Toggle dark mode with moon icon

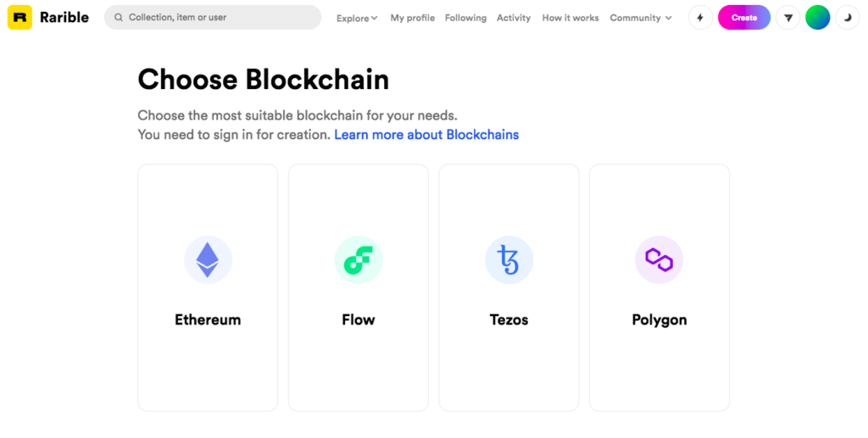[848, 18]
